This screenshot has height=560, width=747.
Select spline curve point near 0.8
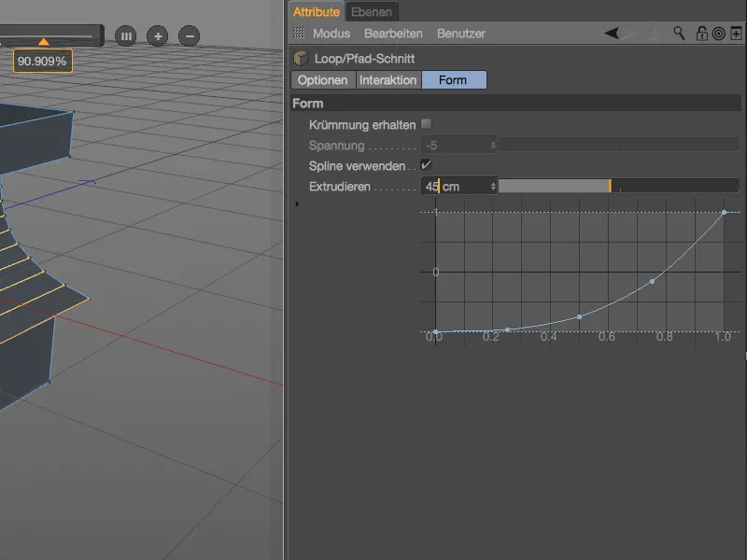652,282
